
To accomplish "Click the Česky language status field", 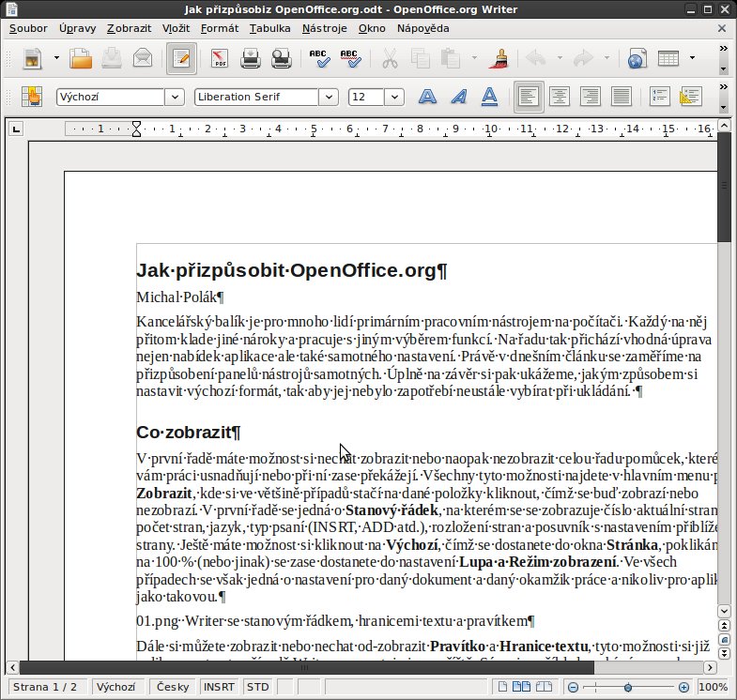I will (173, 687).
